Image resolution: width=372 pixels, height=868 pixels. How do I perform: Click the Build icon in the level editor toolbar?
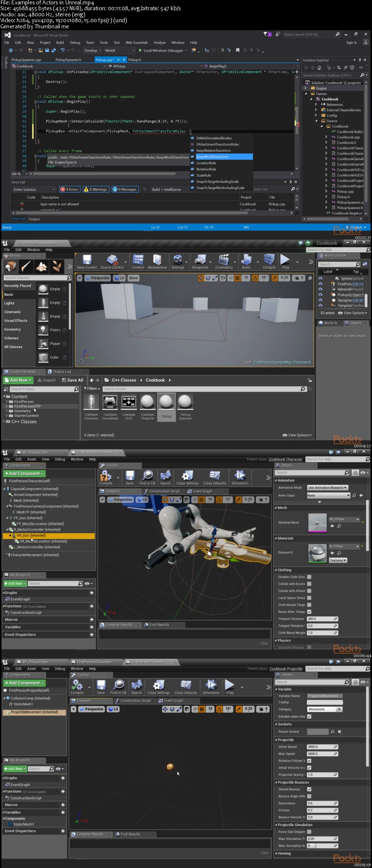(x=246, y=262)
